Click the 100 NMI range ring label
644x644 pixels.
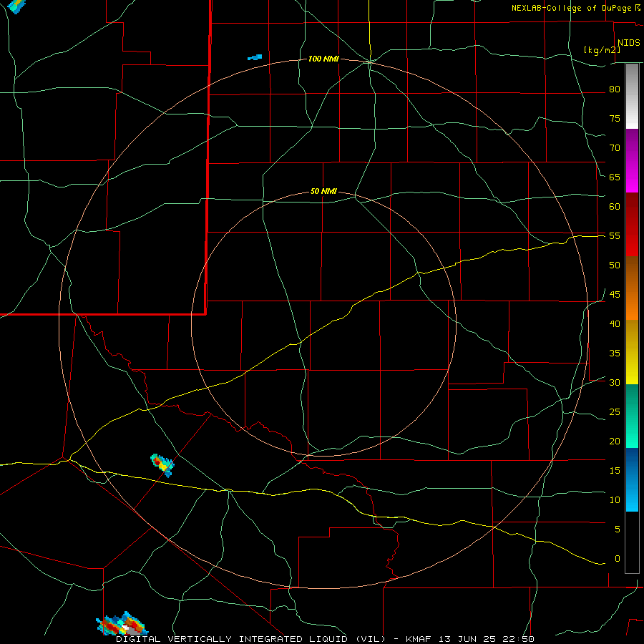pos(323,59)
